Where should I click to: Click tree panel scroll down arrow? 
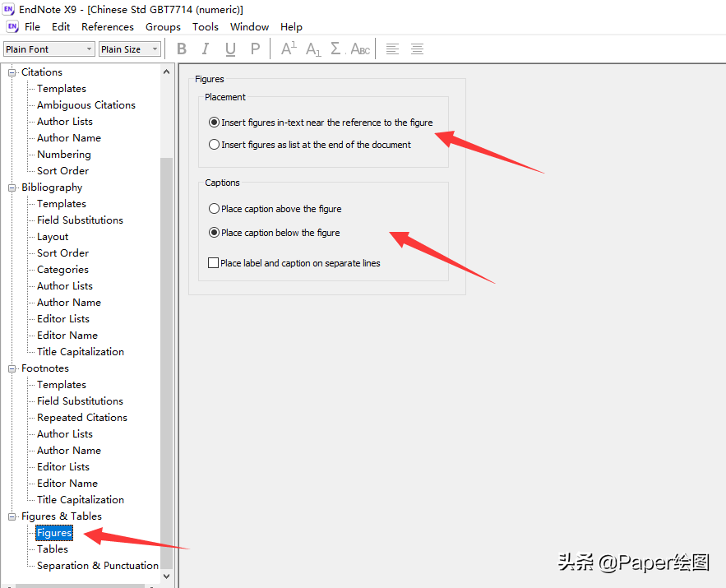point(167,576)
